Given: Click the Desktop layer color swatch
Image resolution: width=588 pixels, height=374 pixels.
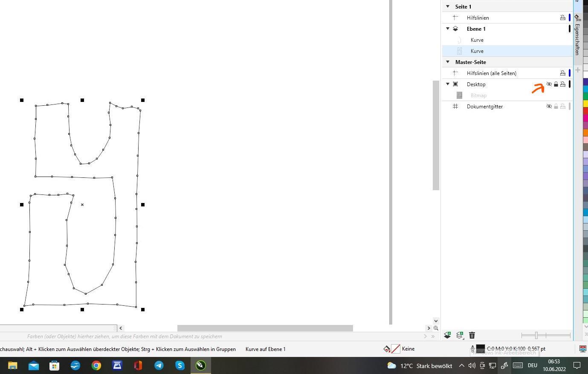Looking at the screenshot, I should pos(570,84).
